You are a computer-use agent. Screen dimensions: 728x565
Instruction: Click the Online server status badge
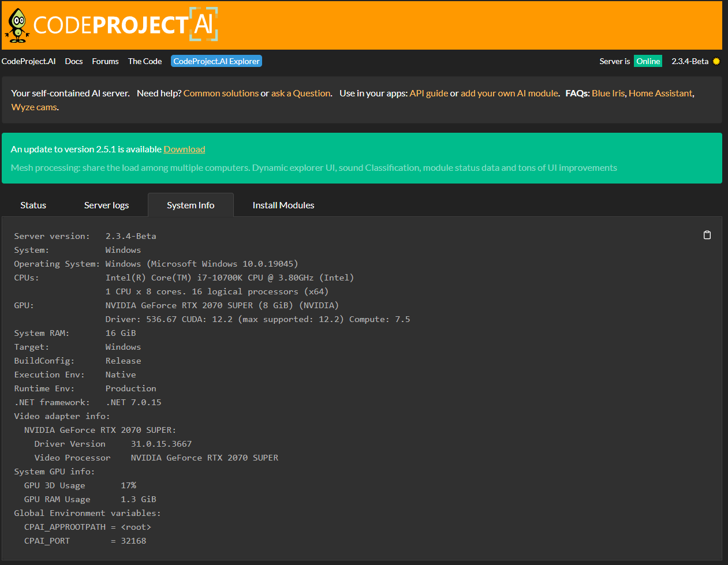click(648, 61)
